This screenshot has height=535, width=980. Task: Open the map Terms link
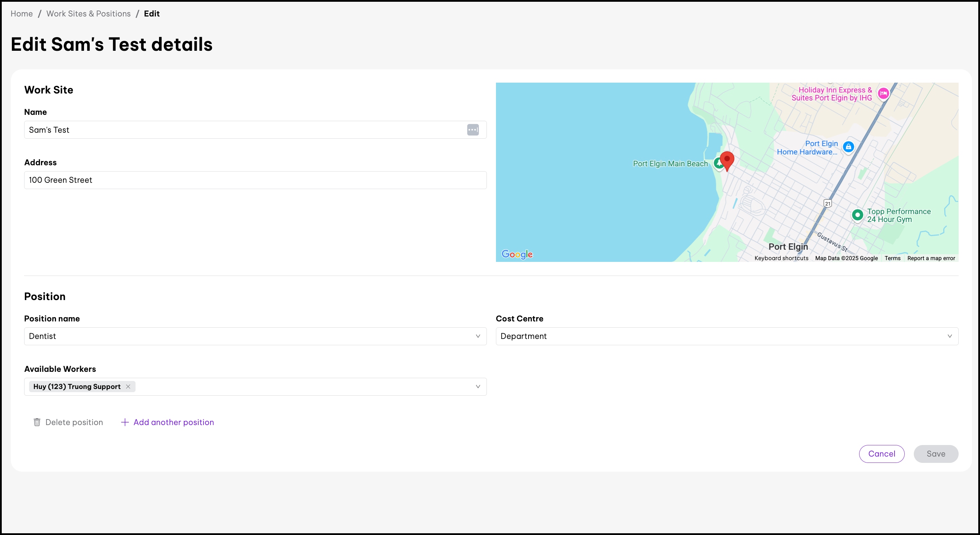[x=892, y=258]
